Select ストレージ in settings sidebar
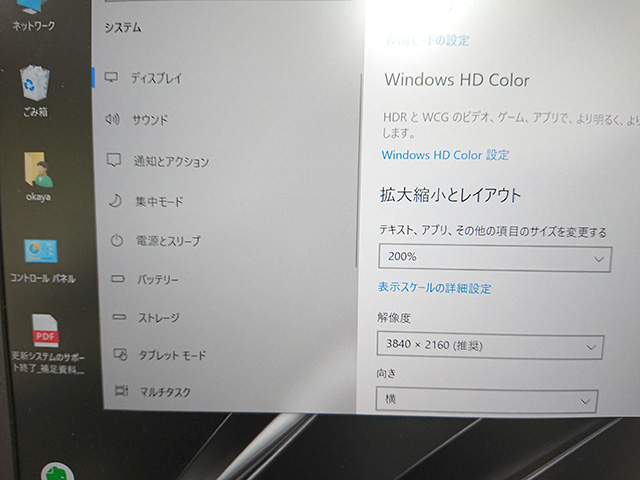640x480 pixels. [x=158, y=318]
